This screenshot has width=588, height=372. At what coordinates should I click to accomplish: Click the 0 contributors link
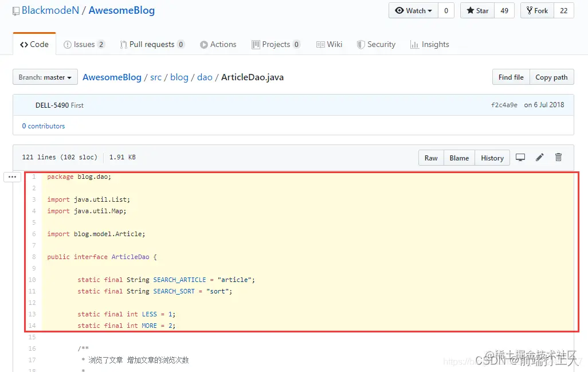(x=43, y=126)
